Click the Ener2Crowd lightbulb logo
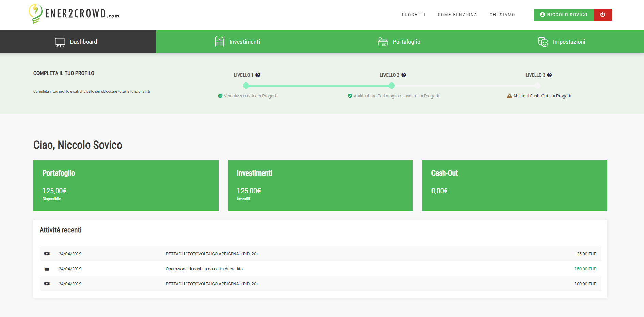 point(35,14)
